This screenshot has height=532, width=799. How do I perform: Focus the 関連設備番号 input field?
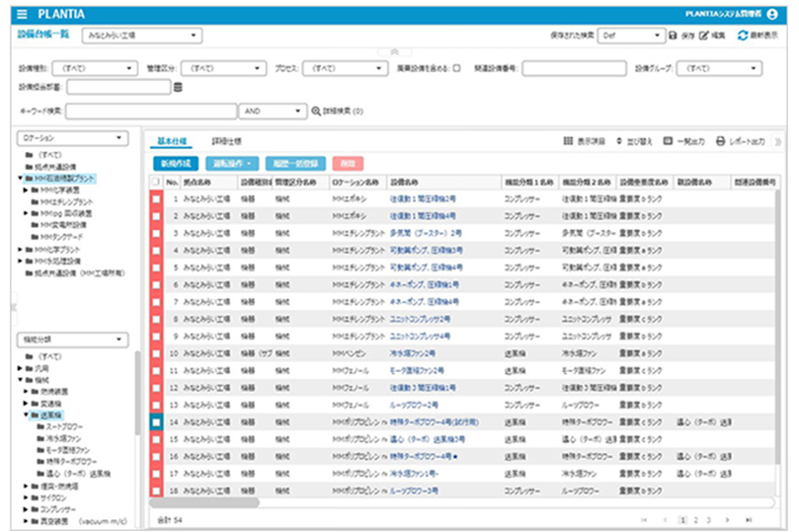click(x=574, y=68)
